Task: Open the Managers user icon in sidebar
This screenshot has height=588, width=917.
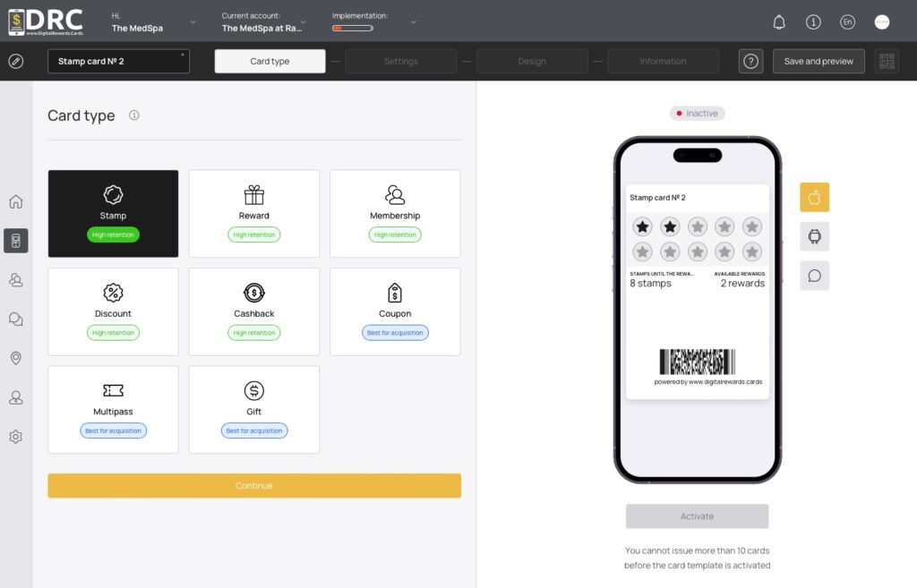Action: coord(16,397)
